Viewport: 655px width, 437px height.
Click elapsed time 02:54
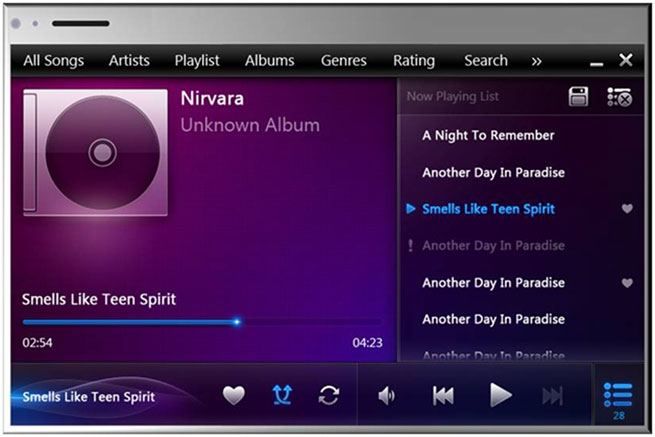pyautogui.click(x=37, y=343)
